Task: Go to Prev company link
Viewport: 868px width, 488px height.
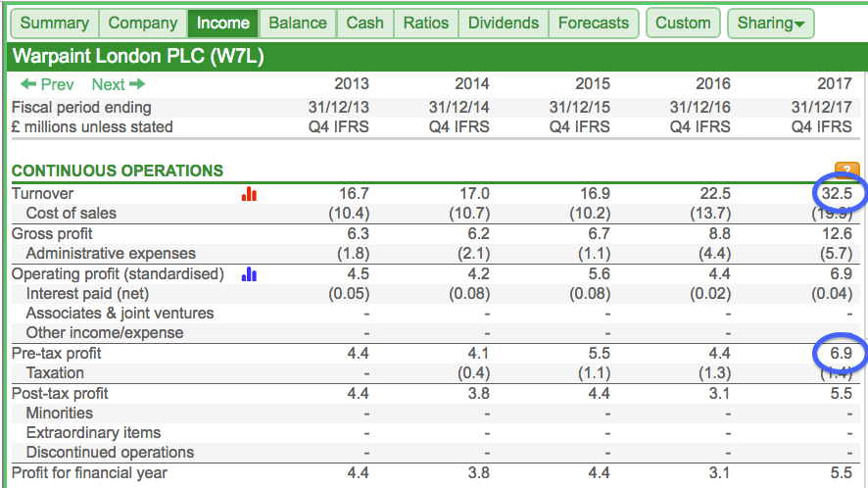Action: click(47, 84)
